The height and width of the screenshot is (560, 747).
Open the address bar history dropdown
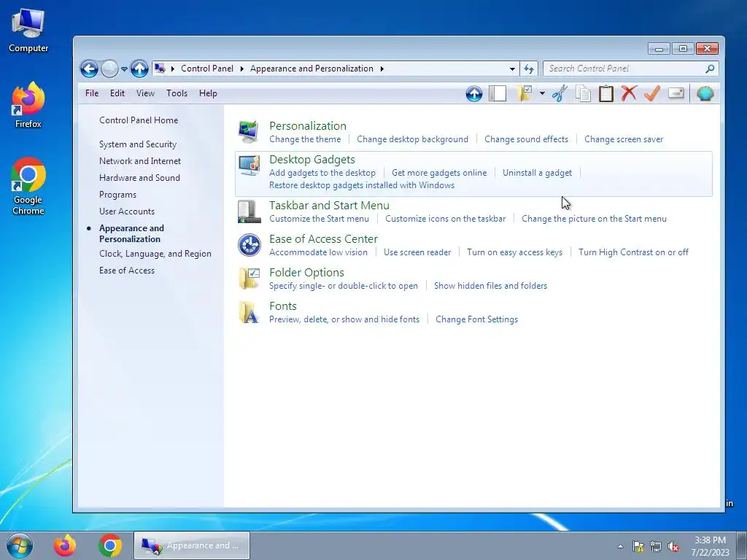pos(512,69)
